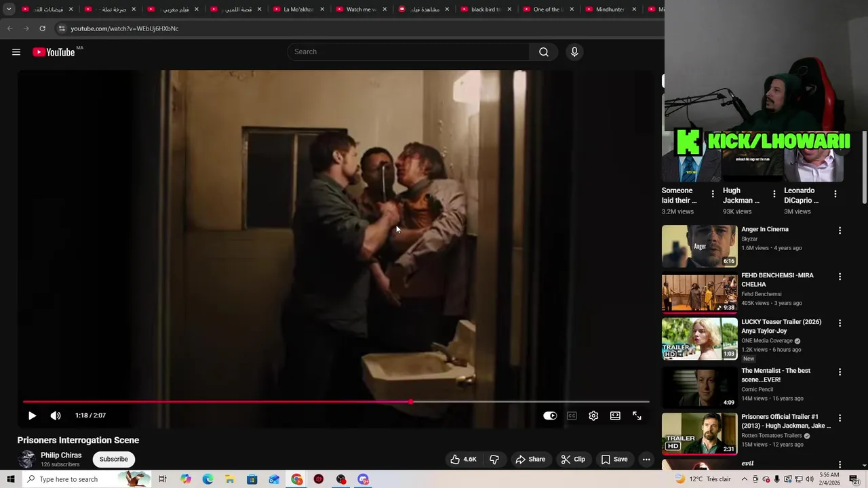Open the Clip tool
868x488 pixels.
pos(573,460)
